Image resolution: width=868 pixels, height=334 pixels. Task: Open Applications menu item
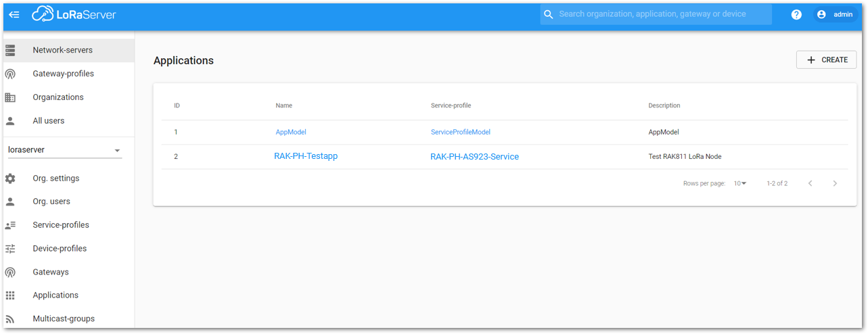pyautogui.click(x=69, y=295)
